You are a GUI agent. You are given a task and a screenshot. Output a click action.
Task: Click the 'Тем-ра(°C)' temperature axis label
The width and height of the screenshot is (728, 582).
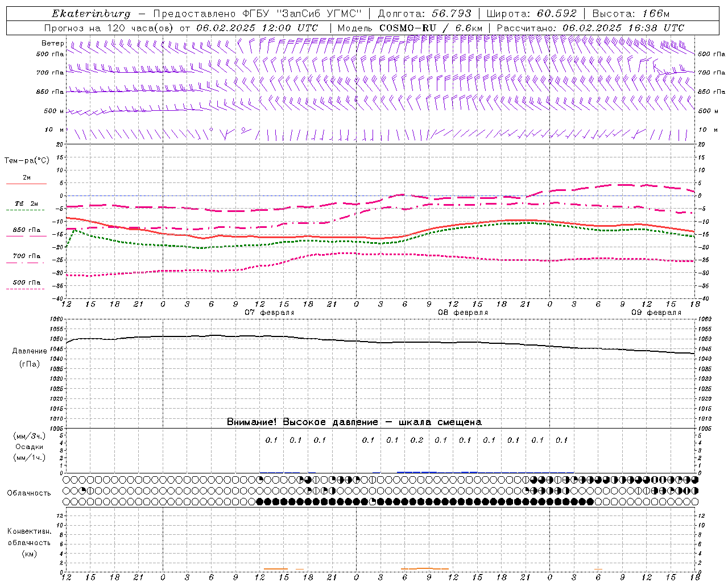[x=27, y=161]
